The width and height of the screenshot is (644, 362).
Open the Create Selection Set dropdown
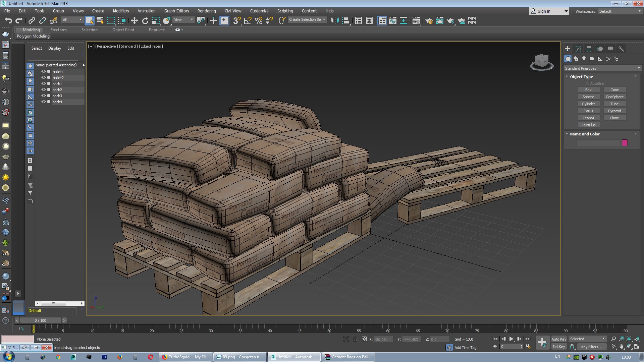coord(307,20)
